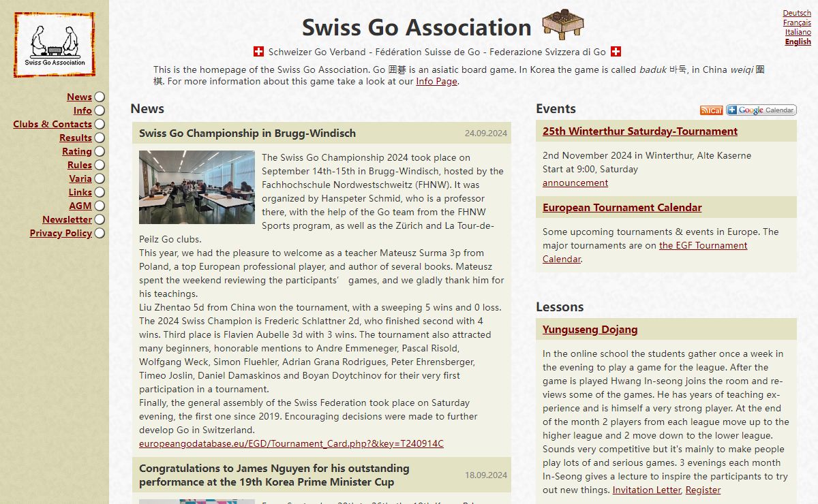The height and width of the screenshot is (504, 818).
Task: Click the News section heading
Action: [147, 108]
